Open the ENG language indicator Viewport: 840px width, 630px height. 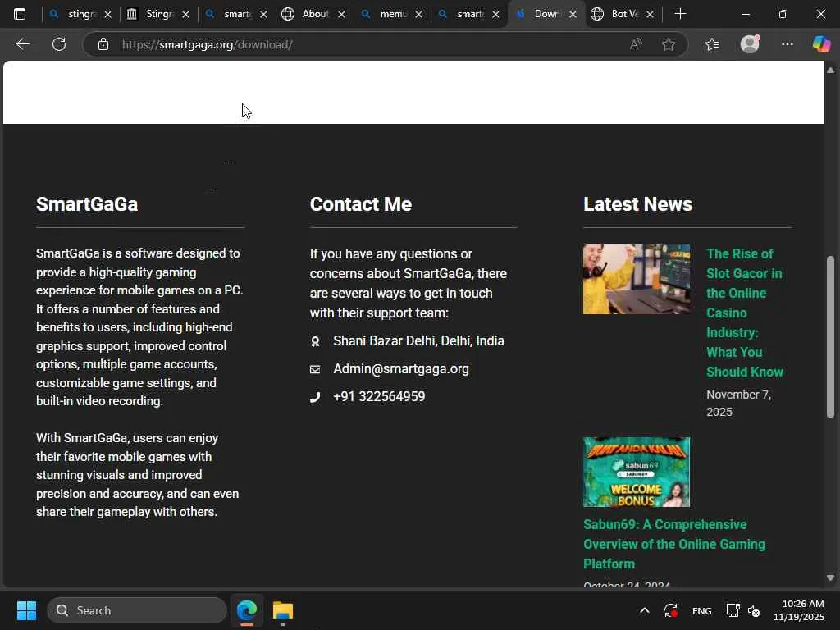(x=702, y=610)
